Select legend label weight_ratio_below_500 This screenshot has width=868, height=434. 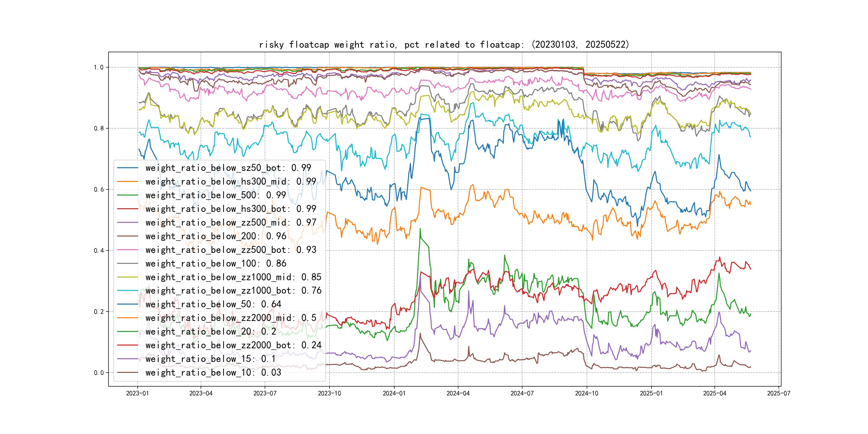pyautogui.click(x=216, y=195)
